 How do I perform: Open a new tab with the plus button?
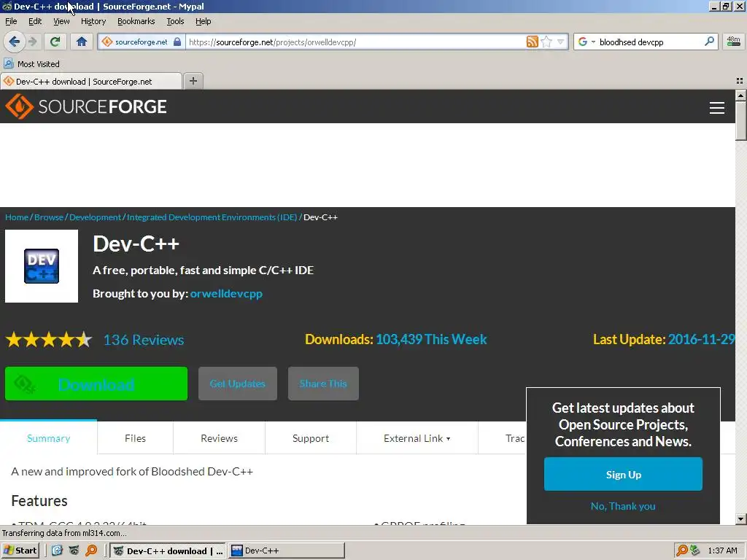193,81
